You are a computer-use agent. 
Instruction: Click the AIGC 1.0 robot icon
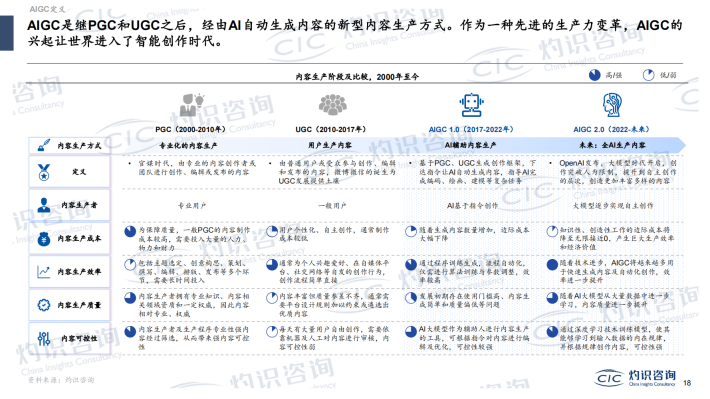tap(471, 105)
